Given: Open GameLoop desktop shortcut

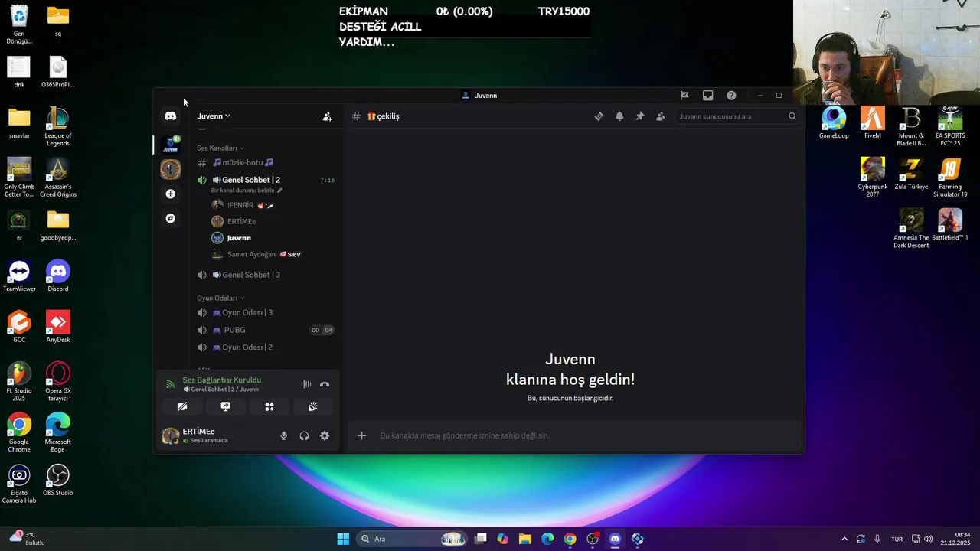Looking at the screenshot, I should click(834, 122).
